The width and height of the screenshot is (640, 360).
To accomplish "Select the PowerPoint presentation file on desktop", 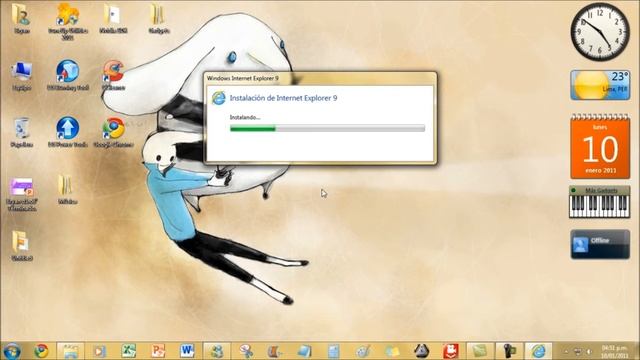I will 22,193.
